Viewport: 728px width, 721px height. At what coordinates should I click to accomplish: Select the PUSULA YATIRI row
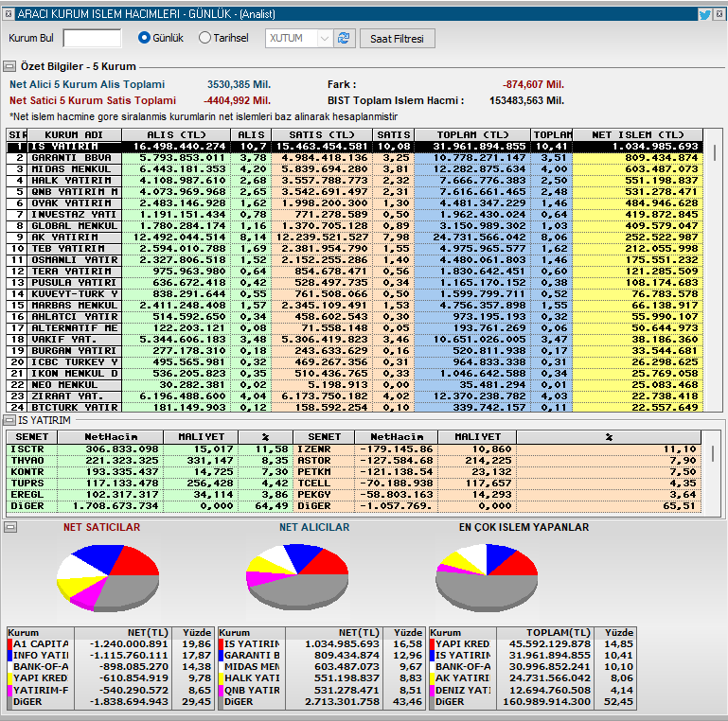point(355,283)
